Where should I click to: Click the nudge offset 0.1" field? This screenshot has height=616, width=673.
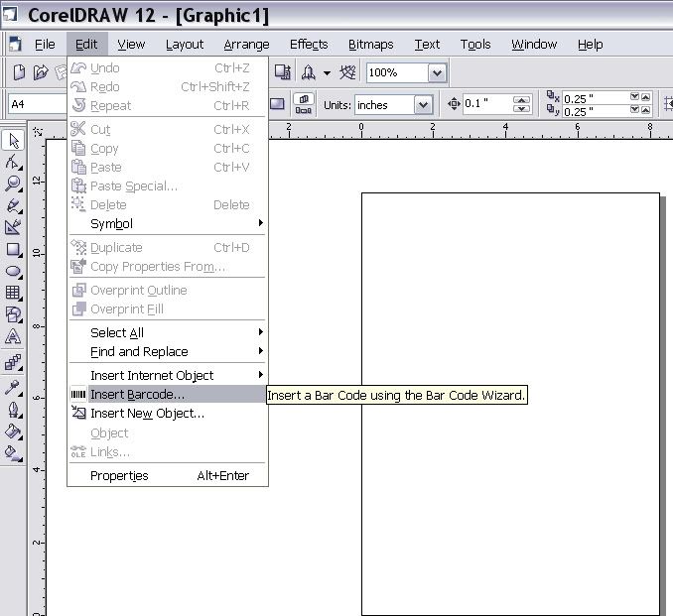tap(487, 104)
